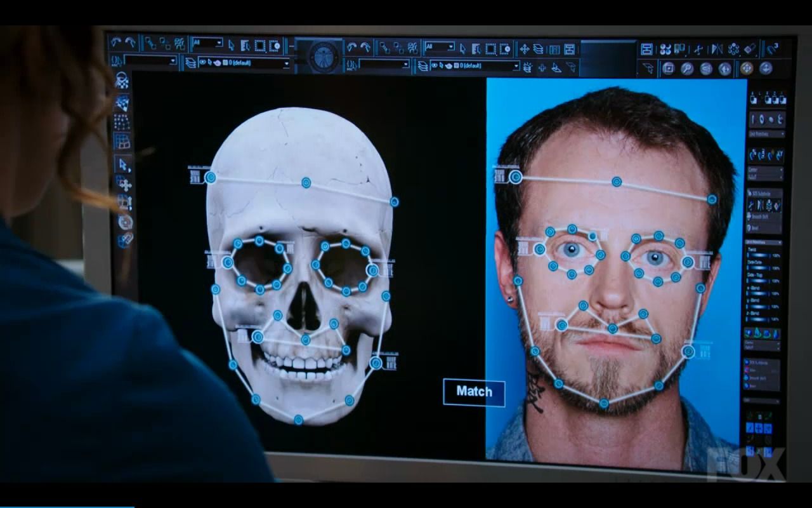Open the 'All' filter dropdown above skull view
Viewport: 812px width, 508px height.
tap(207, 43)
